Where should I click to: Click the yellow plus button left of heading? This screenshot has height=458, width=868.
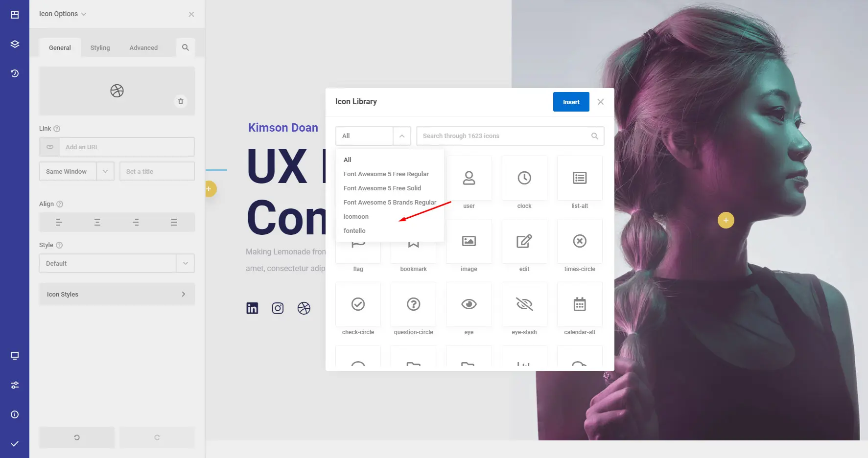coord(210,189)
